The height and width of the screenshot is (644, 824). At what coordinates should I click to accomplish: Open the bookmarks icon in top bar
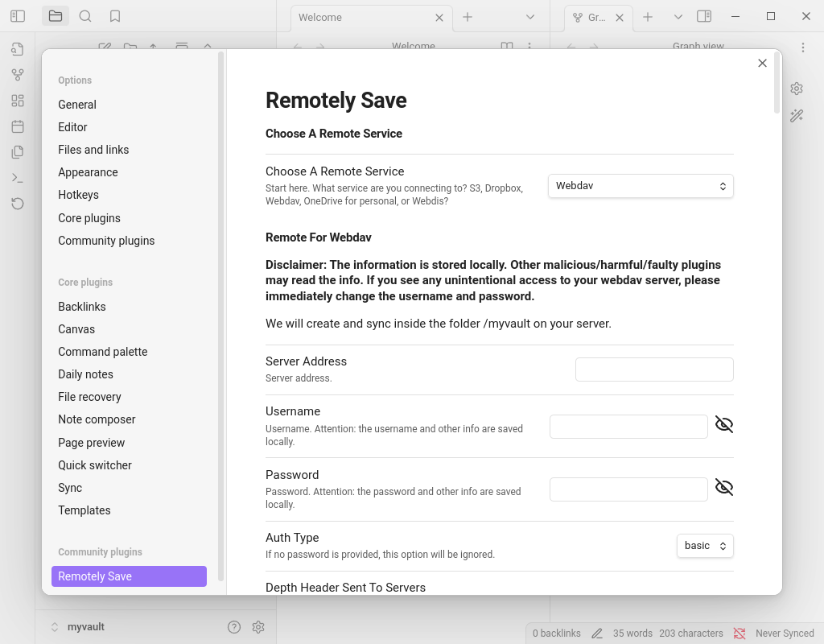[x=115, y=16]
